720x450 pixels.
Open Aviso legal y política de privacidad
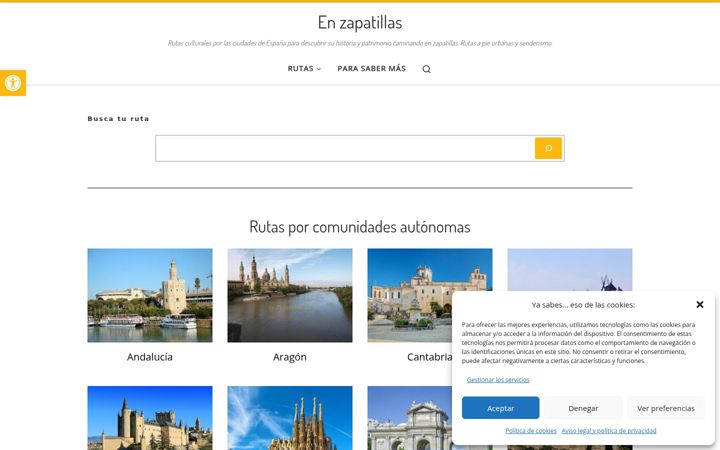609,431
